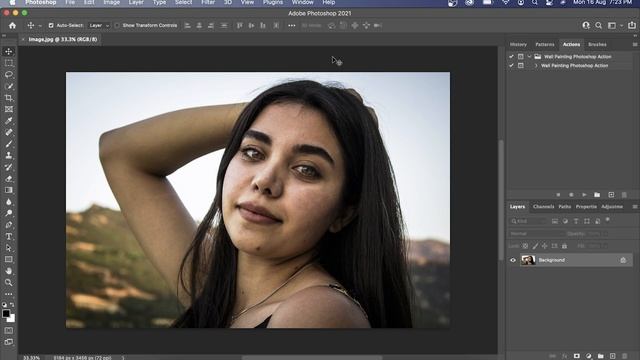
Task: Toggle Quick Mask mode
Action: pos(9,330)
